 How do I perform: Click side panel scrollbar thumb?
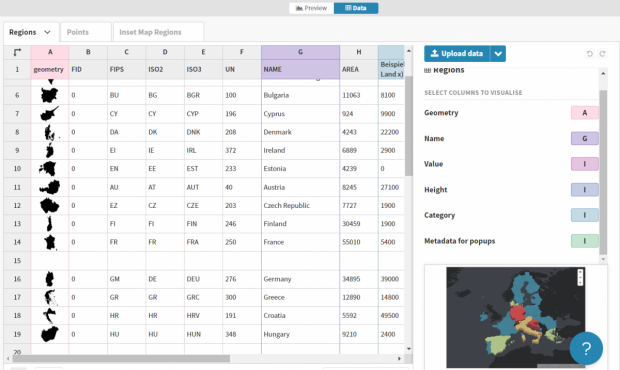point(603,172)
